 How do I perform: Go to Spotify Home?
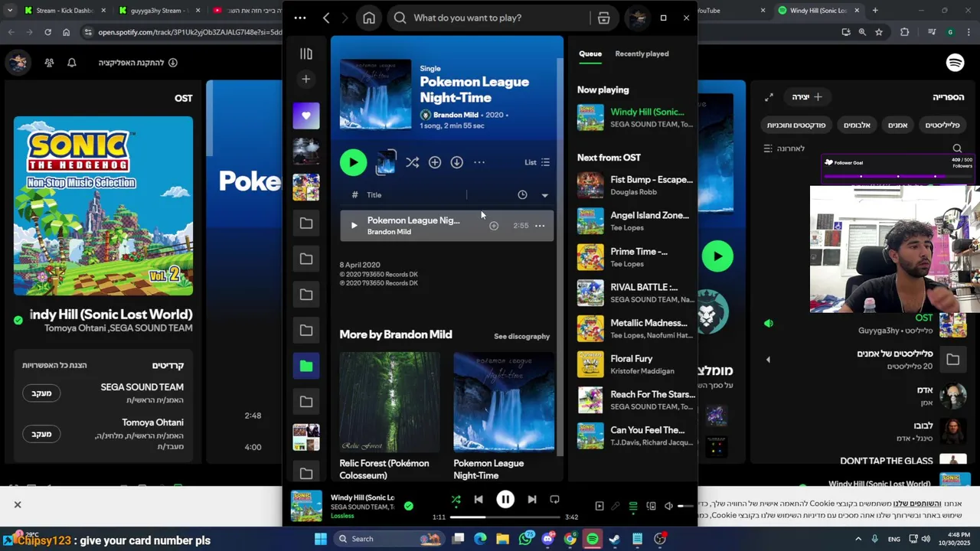click(369, 18)
